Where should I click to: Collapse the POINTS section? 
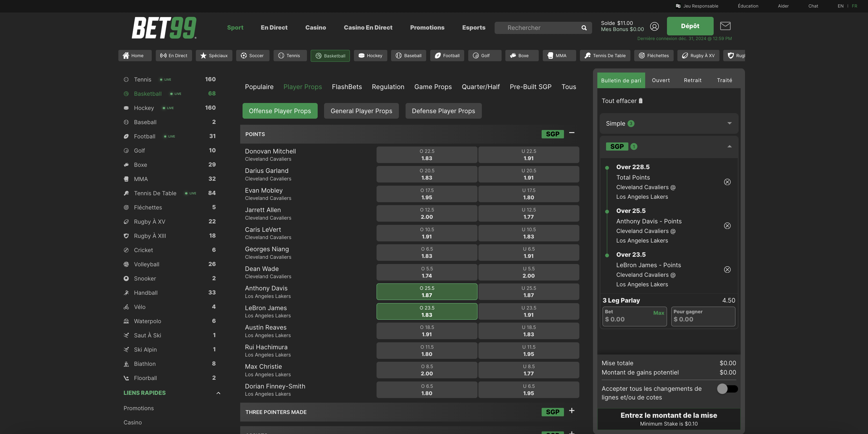pyautogui.click(x=572, y=133)
